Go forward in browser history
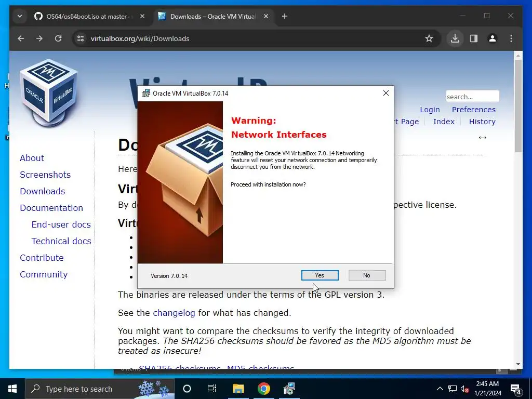Viewport: 532px width, 399px height. 39,38
